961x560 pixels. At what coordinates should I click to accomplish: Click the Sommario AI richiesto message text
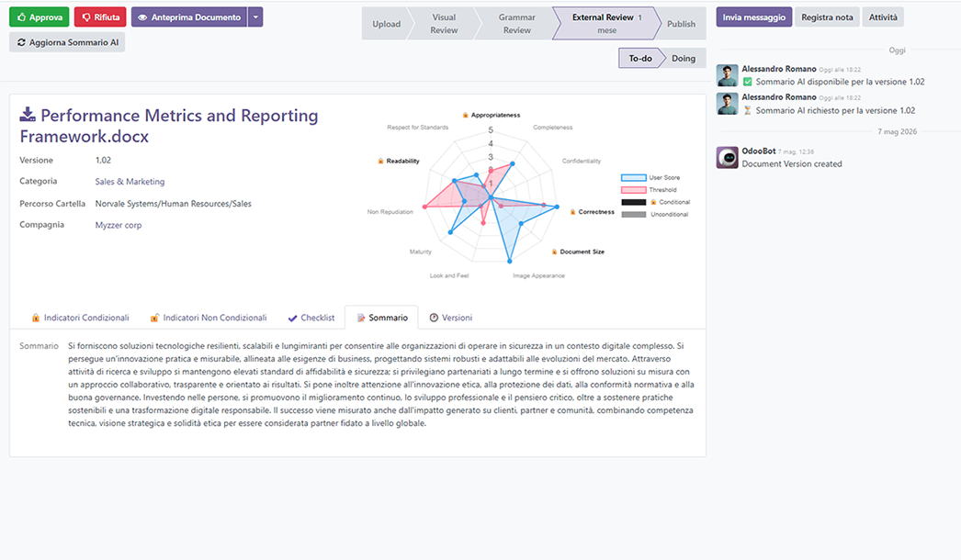point(835,110)
